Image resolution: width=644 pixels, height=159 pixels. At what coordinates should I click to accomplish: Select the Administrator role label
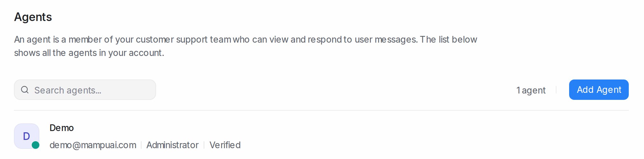coord(173,145)
